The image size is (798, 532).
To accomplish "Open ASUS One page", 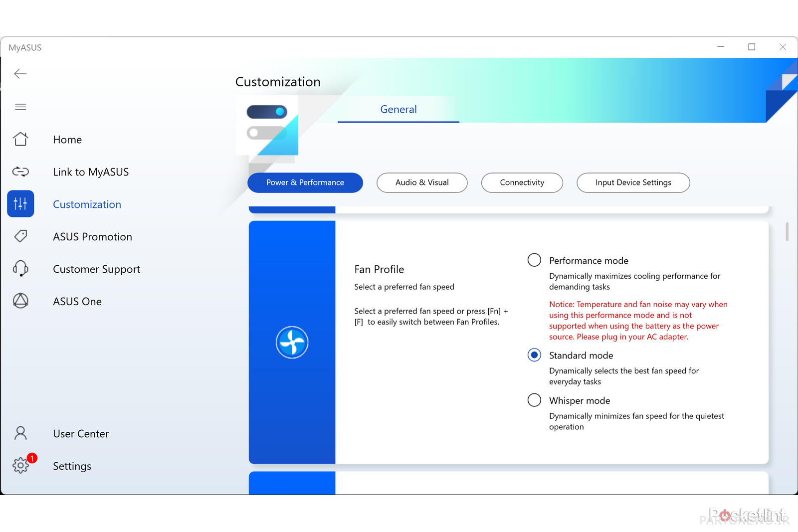I will [77, 302].
